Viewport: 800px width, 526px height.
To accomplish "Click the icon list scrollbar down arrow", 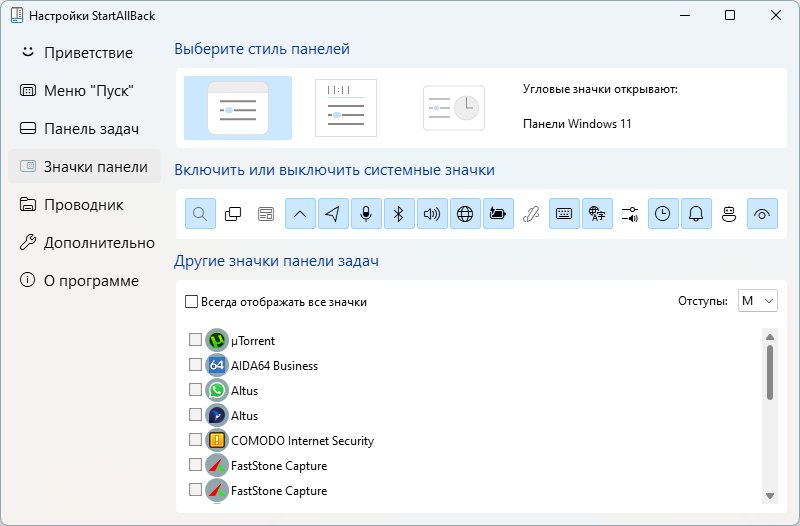I will (770, 496).
